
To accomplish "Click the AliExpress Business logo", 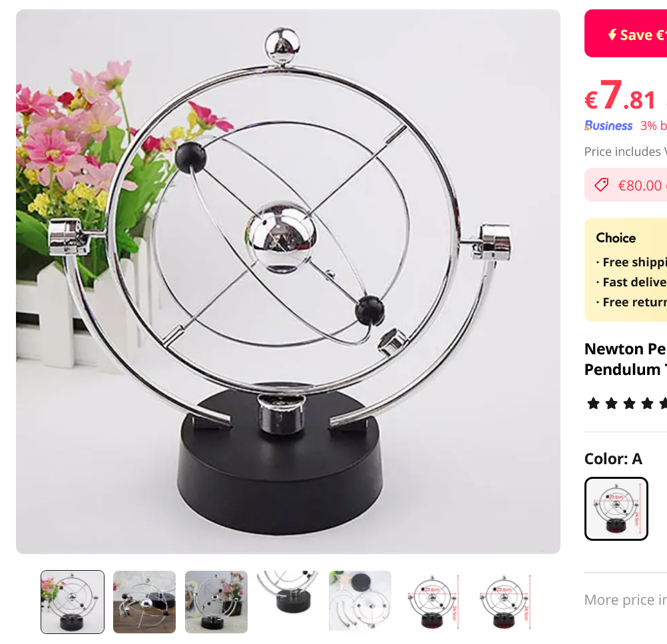I will pyautogui.click(x=608, y=126).
